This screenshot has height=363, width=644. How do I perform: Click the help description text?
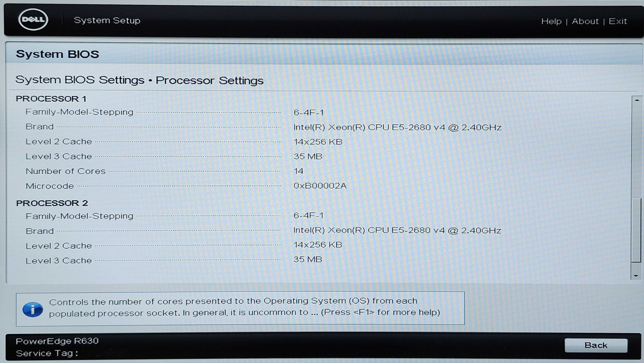point(245,307)
